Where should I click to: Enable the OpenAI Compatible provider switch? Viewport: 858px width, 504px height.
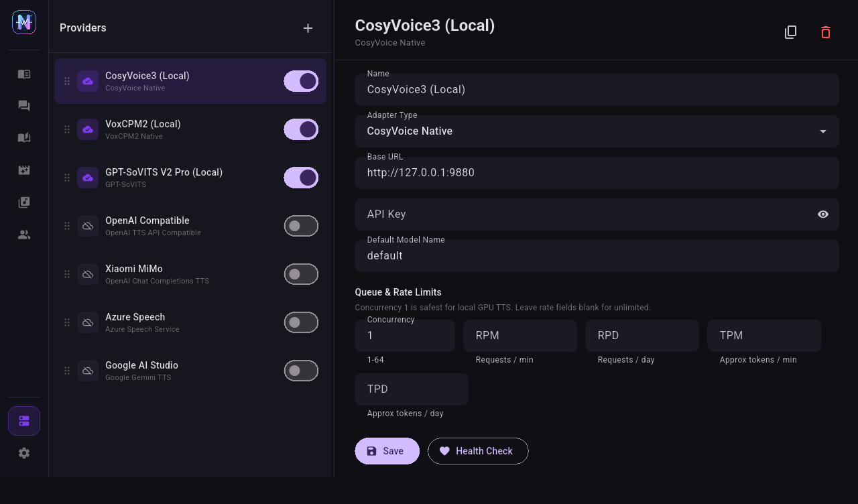click(x=301, y=226)
